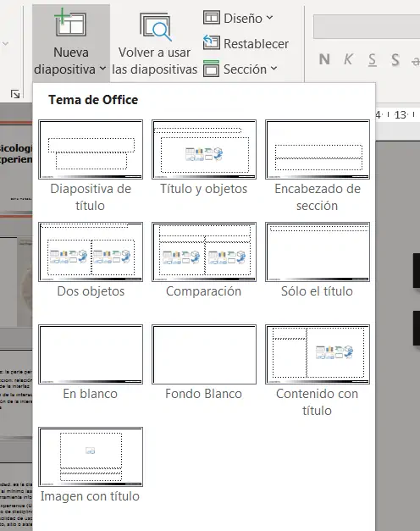Click the Nueva diapositiva plus-slide icon
Screen dimensions: 420x531
(x=71, y=23)
